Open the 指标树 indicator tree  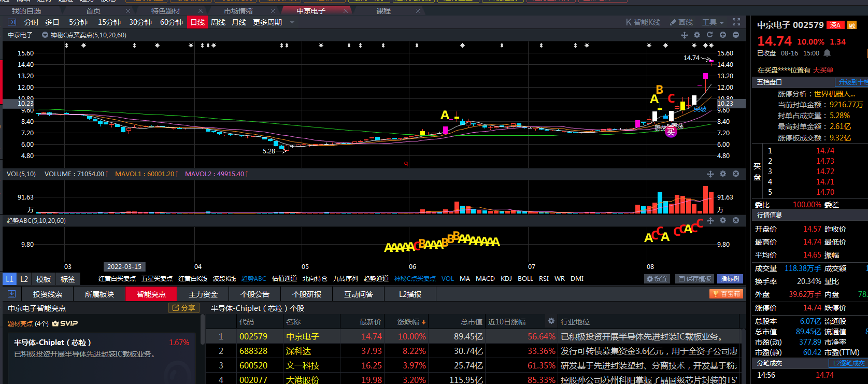730,279
